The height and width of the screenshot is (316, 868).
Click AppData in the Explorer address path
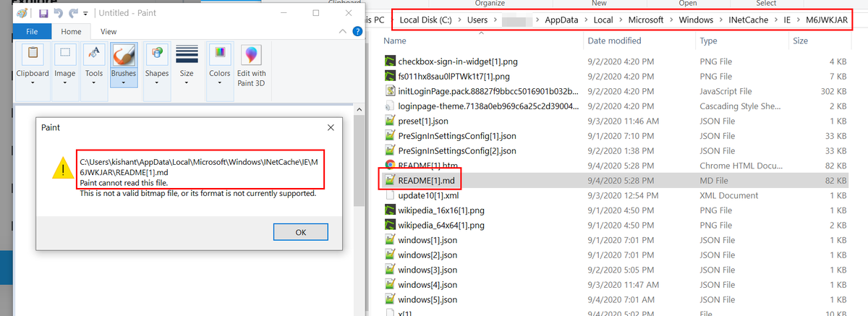coord(563,20)
